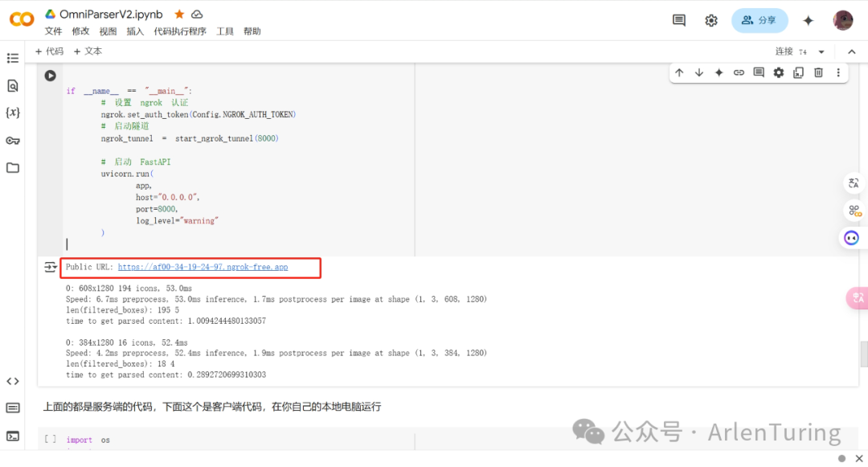868x467 pixels.
Task: Add a comment to the cell
Action: click(759, 72)
